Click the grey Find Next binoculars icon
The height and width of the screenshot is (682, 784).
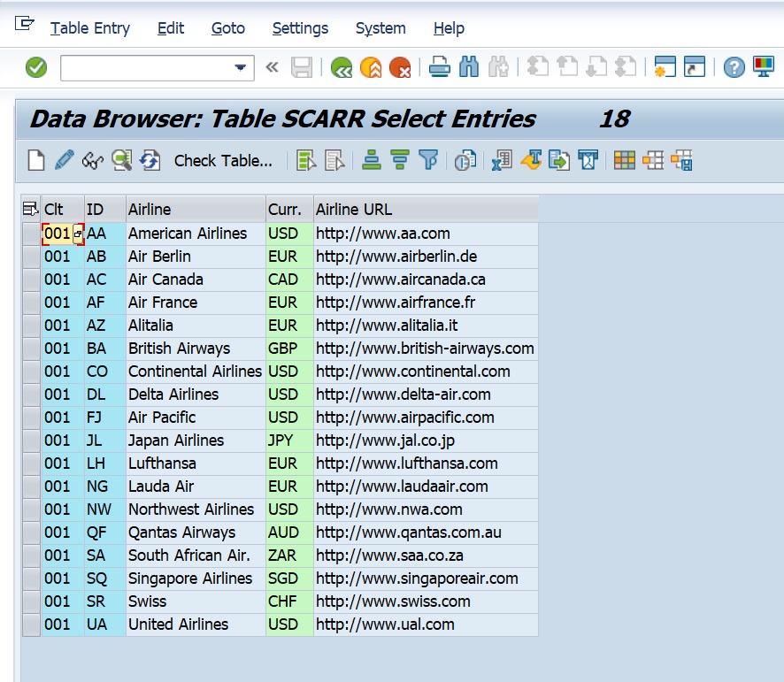point(498,67)
